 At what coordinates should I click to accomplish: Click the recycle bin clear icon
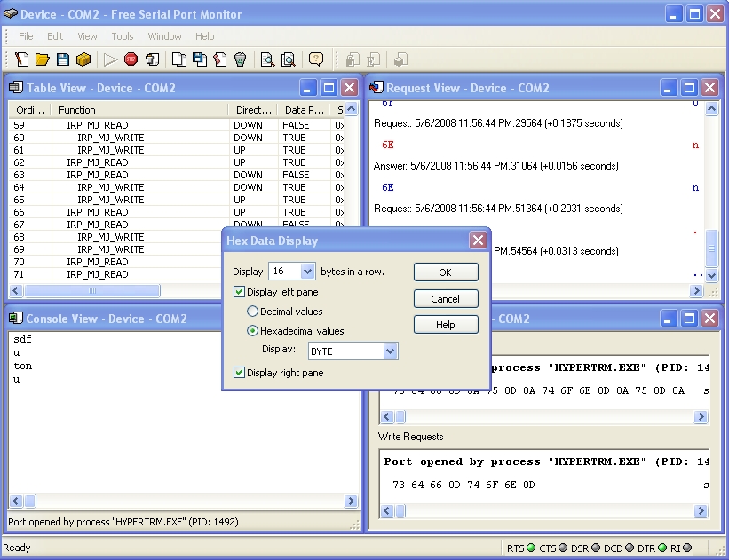tap(240, 59)
